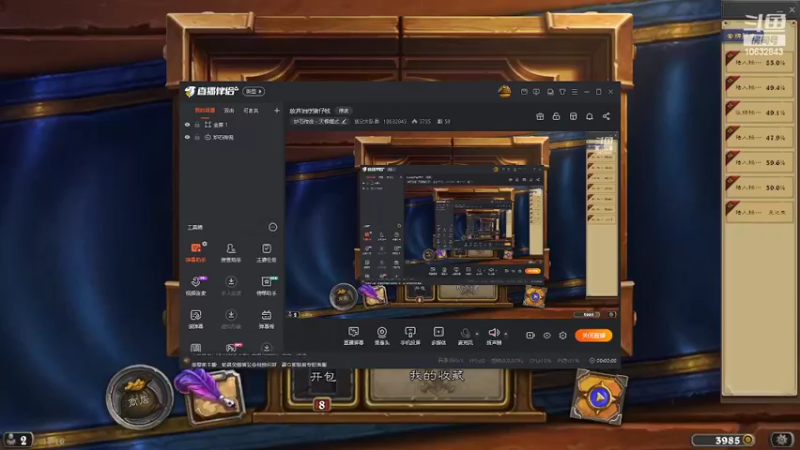Image resolution: width=800 pixels, height=450 pixels.
Task: Click the gift box icon in header
Action: coord(540,116)
